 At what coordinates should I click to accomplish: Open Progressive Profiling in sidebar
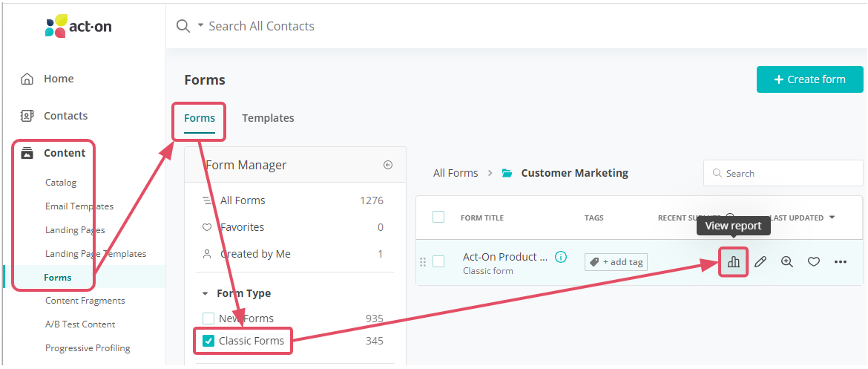[x=88, y=348]
